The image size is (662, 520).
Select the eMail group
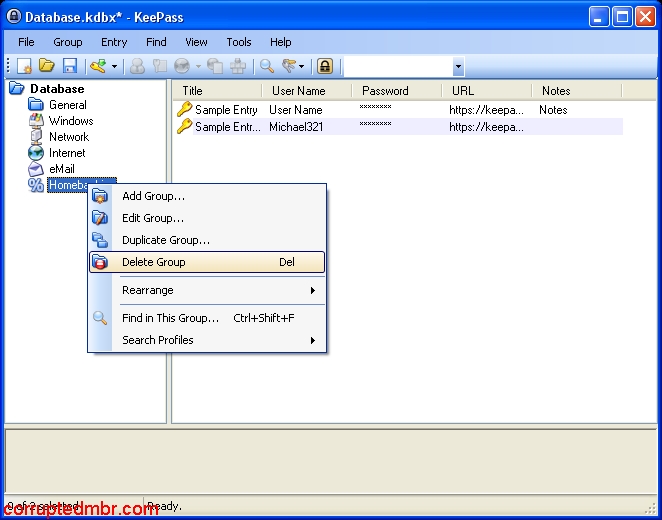point(62,169)
